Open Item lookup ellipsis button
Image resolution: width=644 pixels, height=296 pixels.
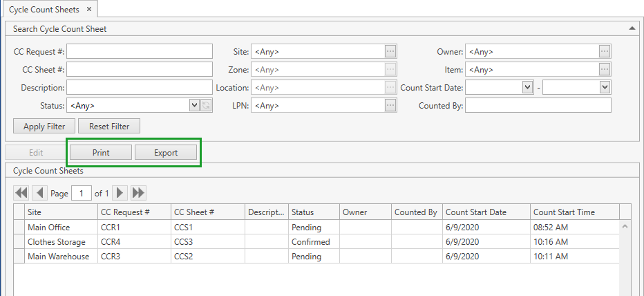(605, 69)
